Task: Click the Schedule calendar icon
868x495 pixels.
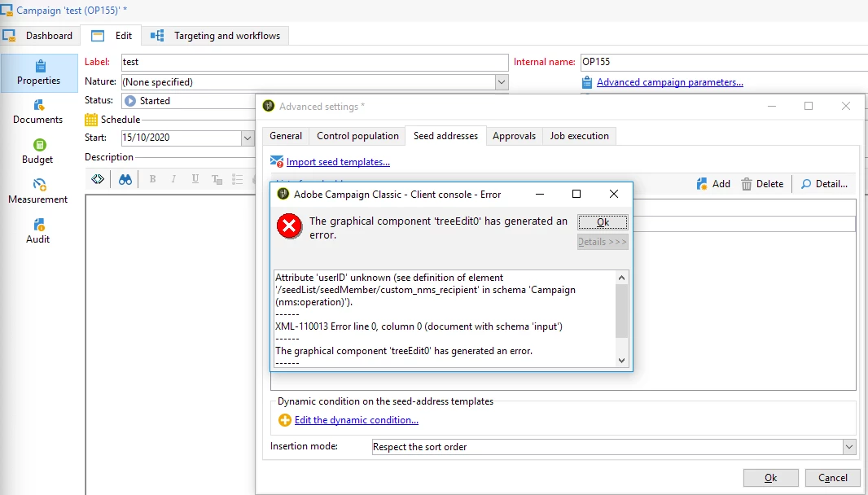Action: [90, 120]
